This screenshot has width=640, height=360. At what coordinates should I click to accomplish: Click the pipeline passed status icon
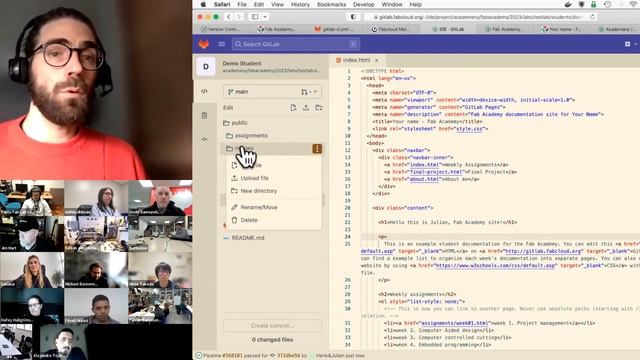(198, 356)
